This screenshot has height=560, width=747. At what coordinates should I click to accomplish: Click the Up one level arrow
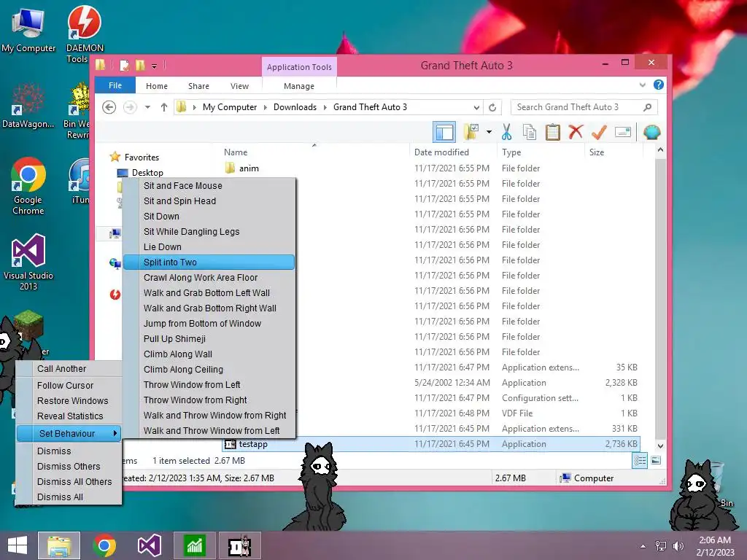pyautogui.click(x=164, y=107)
